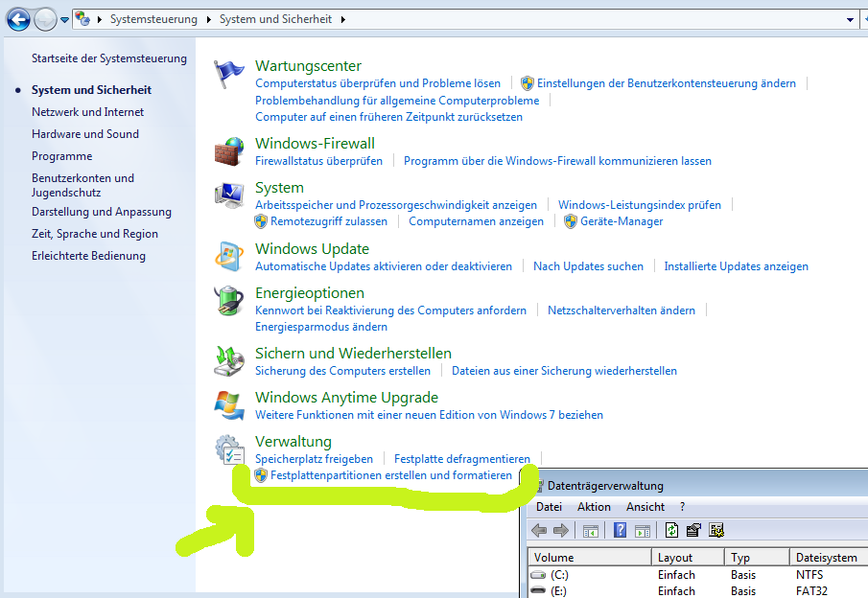Click the last Datenträgerverwaltung toolbar icon with yellow star

click(x=716, y=531)
